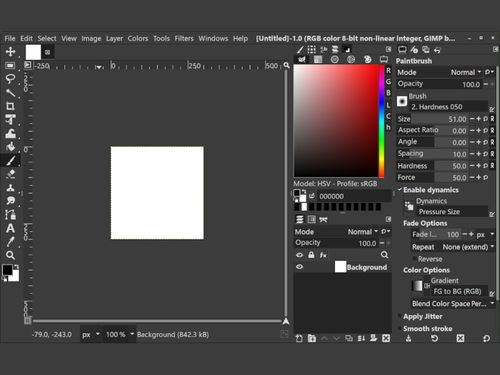Open the Windows menu
Image resolution: width=500 pixels, height=375 pixels.
213,39
